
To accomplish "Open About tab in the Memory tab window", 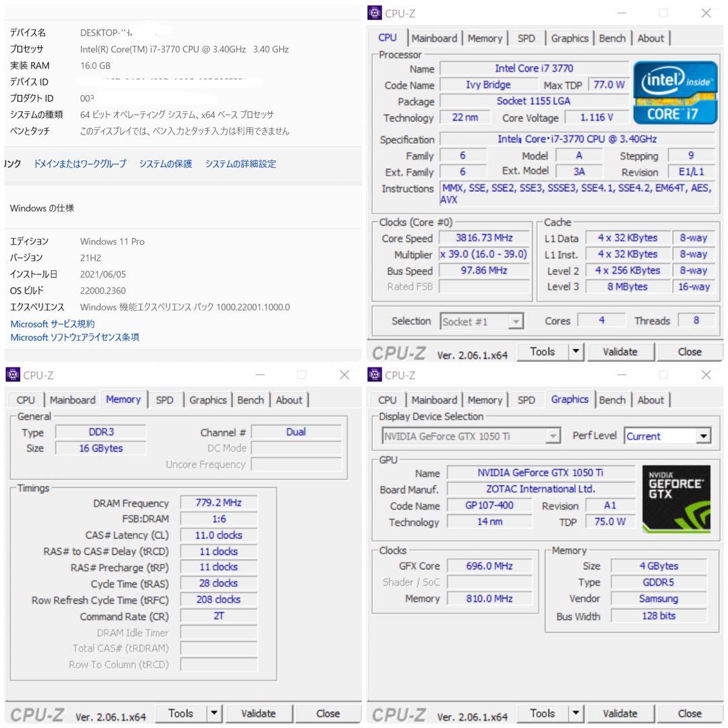I will click(x=289, y=400).
